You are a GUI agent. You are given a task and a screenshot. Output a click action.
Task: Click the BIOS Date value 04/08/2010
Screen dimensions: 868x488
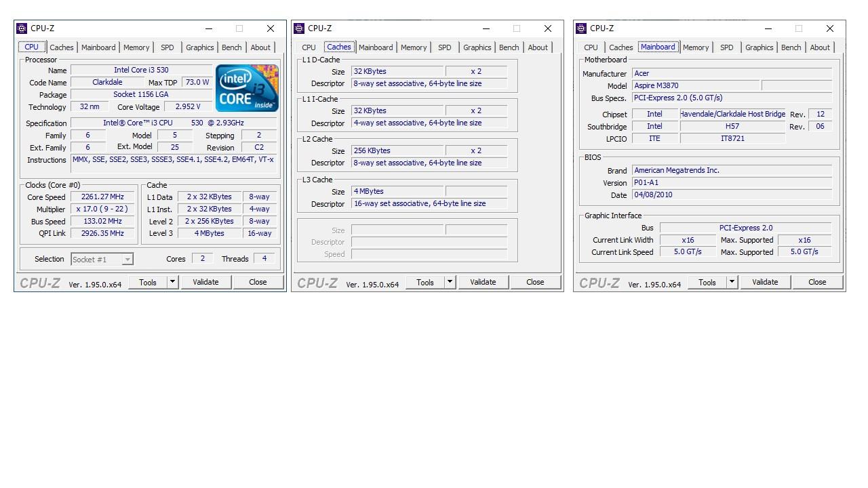pyautogui.click(x=732, y=195)
